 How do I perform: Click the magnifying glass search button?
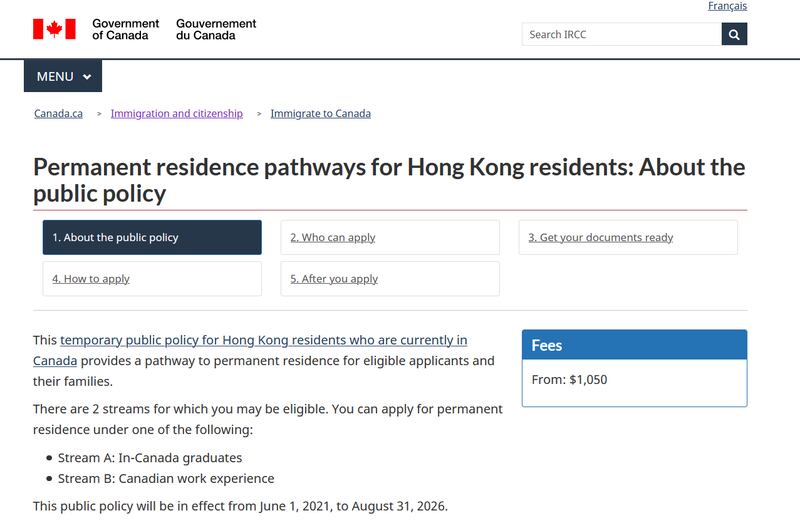pyautogui.click(x=734, y=34)
